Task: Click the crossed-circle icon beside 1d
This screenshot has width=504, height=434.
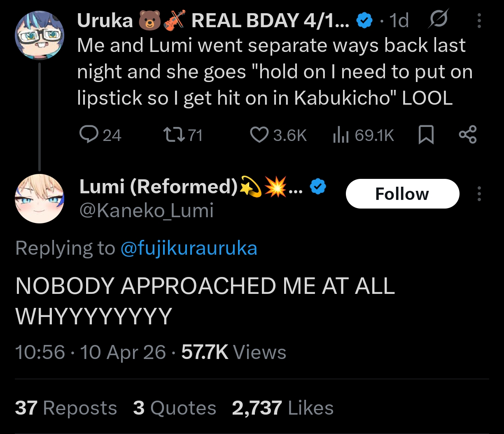Action: 439,21
